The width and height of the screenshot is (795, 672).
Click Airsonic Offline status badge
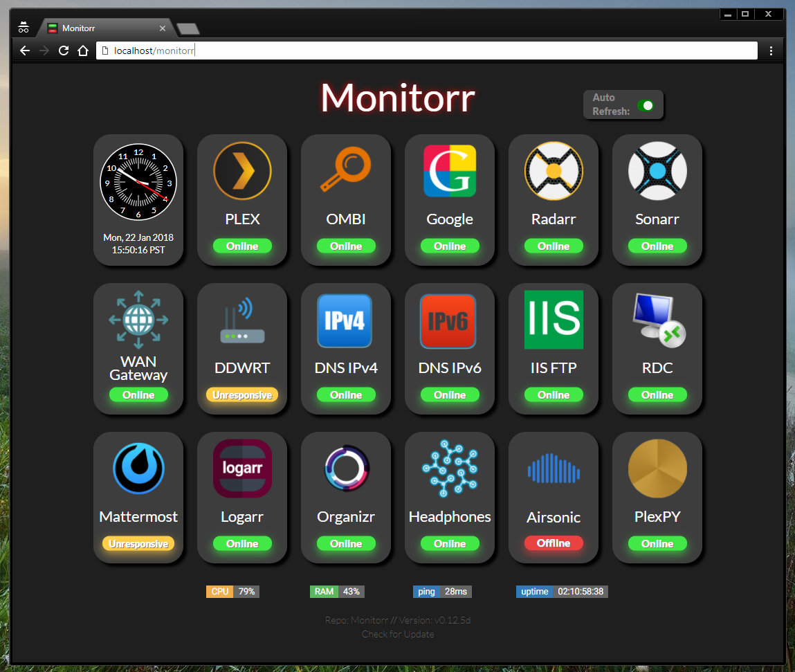tap(554, 543)
